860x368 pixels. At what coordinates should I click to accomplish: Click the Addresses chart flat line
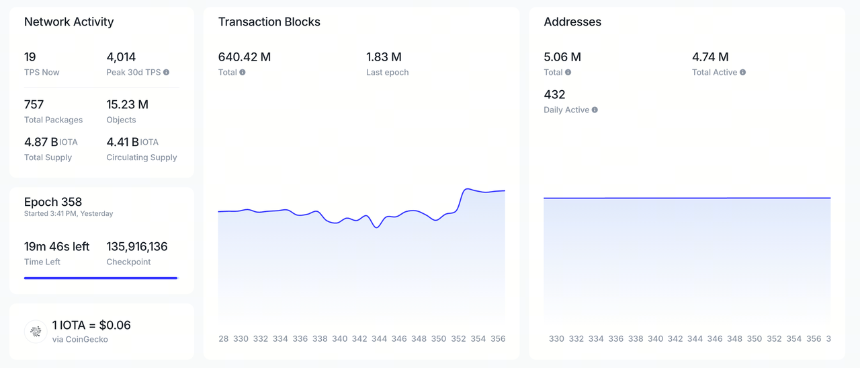687,198
